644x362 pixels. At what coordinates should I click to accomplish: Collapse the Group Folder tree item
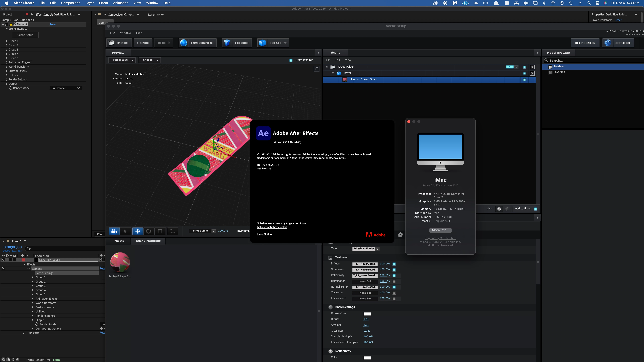[327, 67]
